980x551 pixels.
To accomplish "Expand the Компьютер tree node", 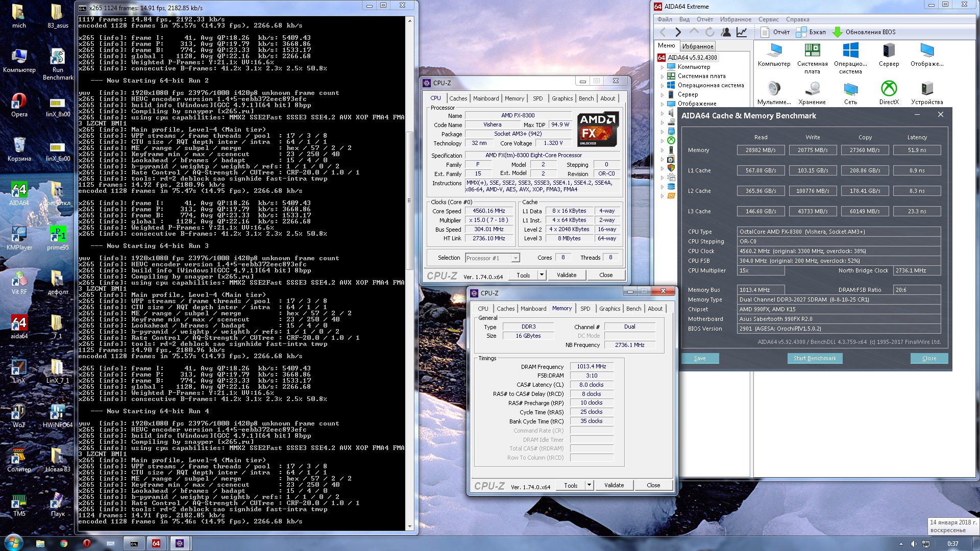I will [663, 67].
